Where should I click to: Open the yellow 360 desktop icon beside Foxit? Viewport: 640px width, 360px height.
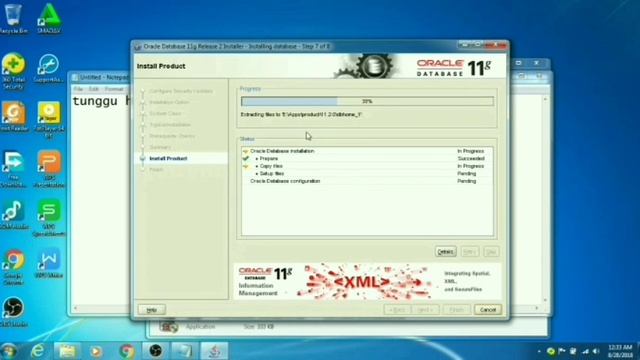(49, 120)
